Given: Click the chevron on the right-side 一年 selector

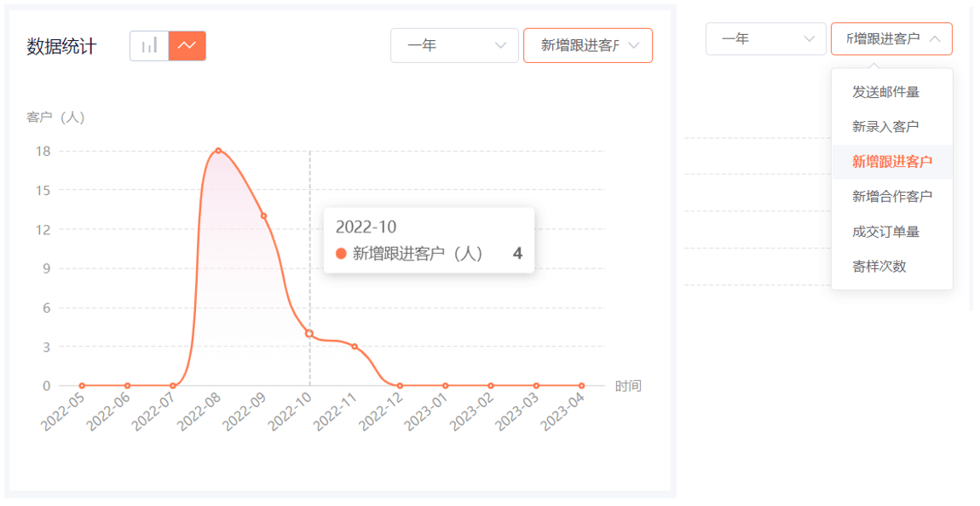Looking at the screenshot, I should [x=809, y=39].
